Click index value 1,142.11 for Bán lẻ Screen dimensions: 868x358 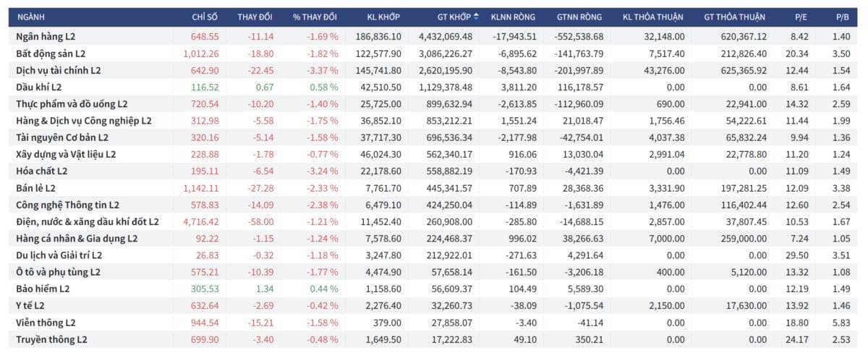pos(200,187)
